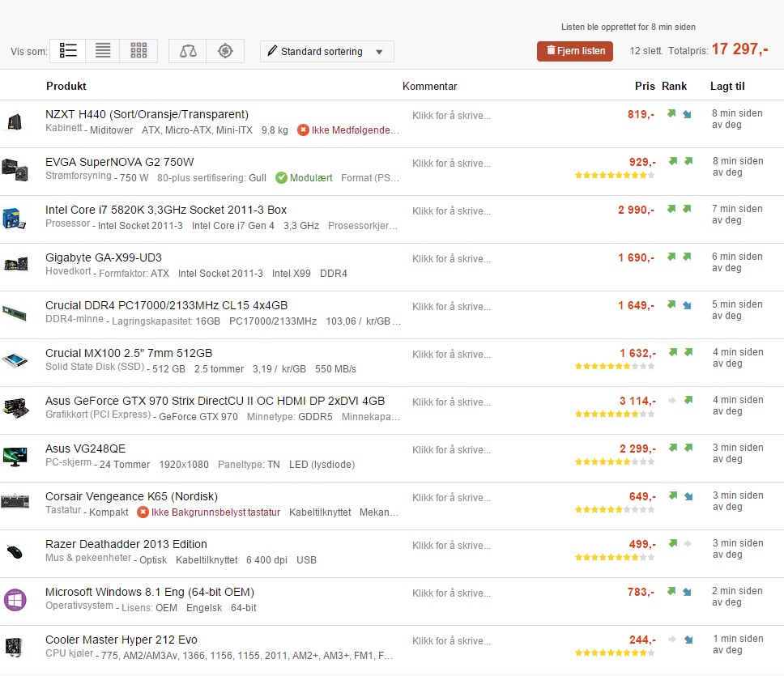Click the Asus VG248QE monitor thumbnail
Image resolution: width=784 pixels, height=676 pixels.
click(15, 457)
